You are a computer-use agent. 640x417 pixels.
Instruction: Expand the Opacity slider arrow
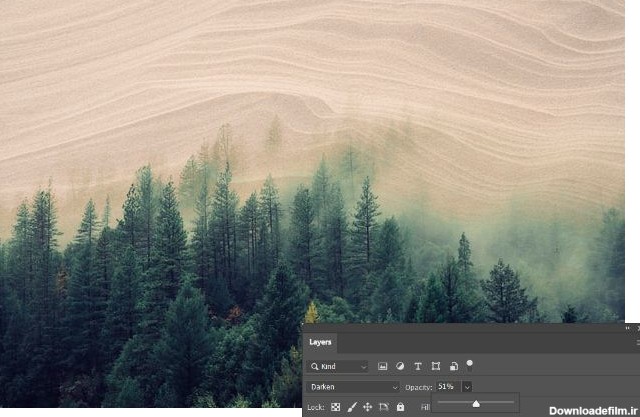(467, 387)
